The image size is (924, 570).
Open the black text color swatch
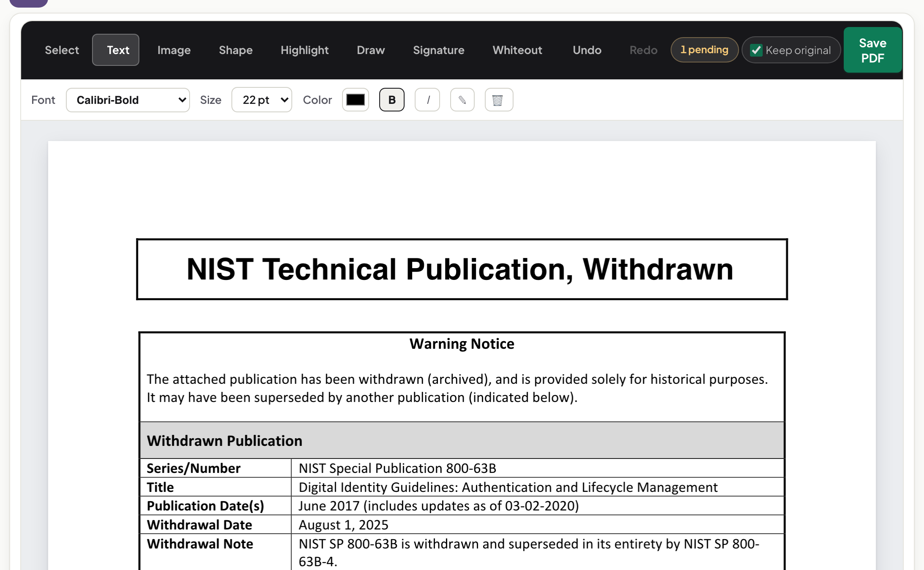(356, 100)
